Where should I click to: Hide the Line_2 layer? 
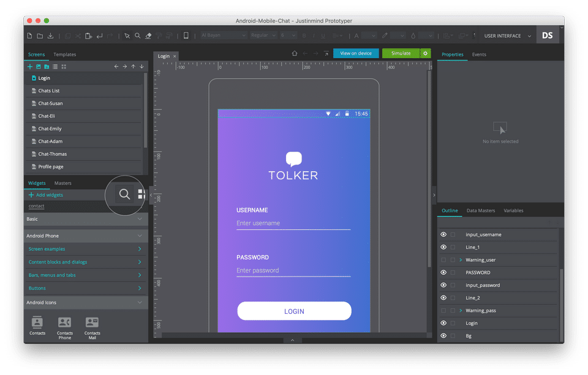tap(443, 298)
